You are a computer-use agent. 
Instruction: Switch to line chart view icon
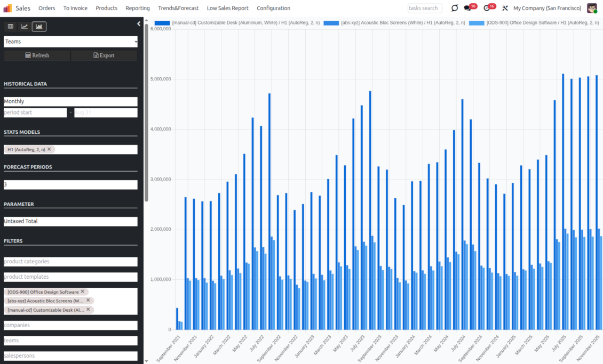pyautogui.click(x=25, y=27)
